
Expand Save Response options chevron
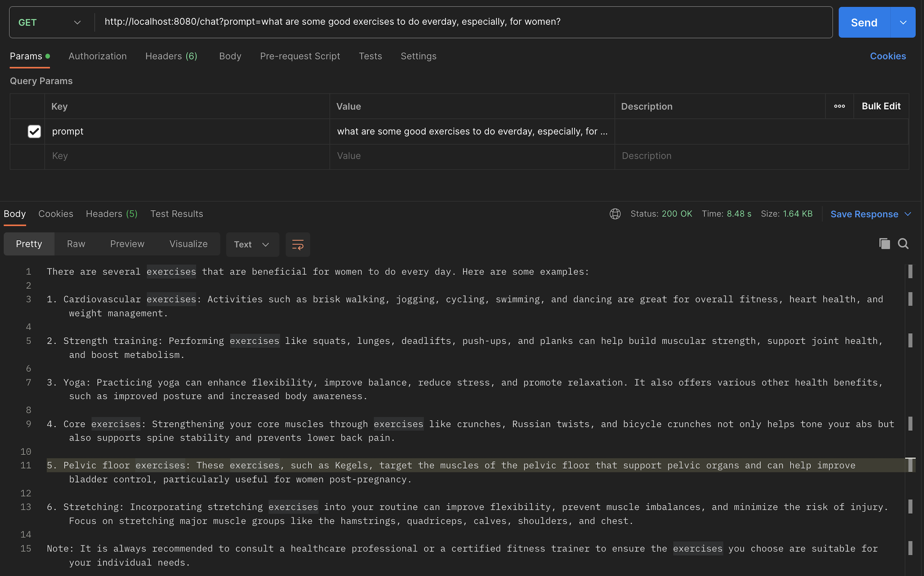(x=908, y=214)
